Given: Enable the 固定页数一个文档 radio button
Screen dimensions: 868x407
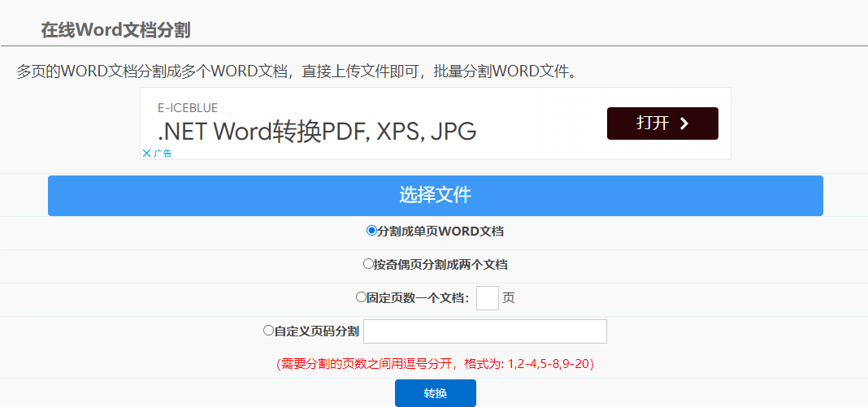Looking at the screenshot, I should coord(361,297).
